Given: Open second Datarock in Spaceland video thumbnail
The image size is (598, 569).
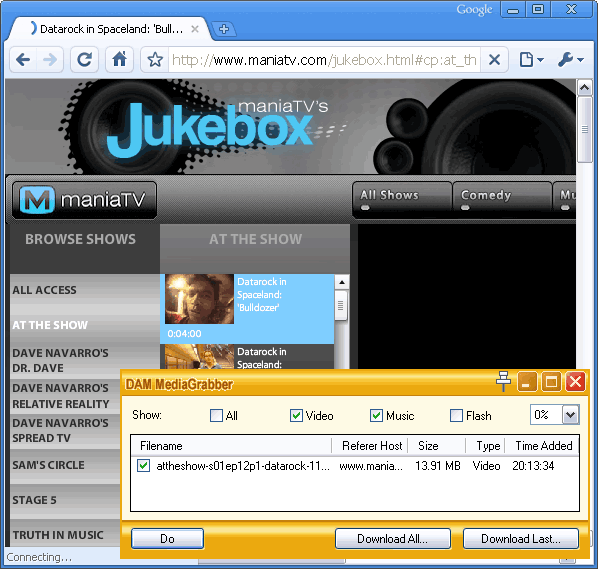Looking at the screenshot, I should [x=199, y=357].
